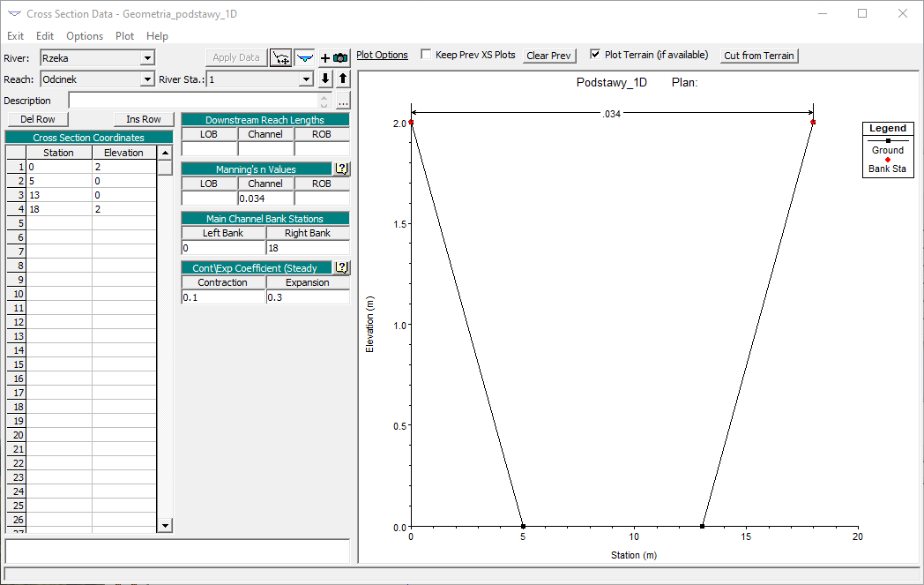Open the Options menu
The image size is (924, 585).
point(85,36)
